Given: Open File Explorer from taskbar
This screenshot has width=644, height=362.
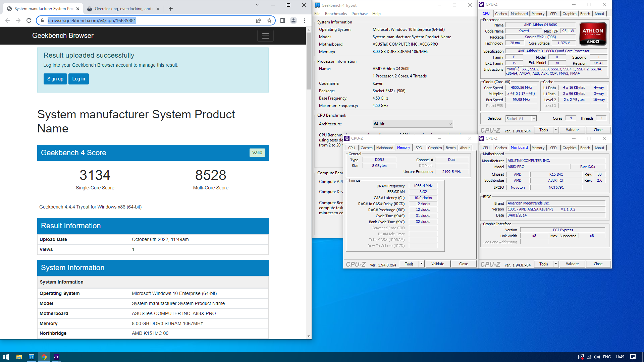Looking at the screenshot, I should [x=19, y=357].
